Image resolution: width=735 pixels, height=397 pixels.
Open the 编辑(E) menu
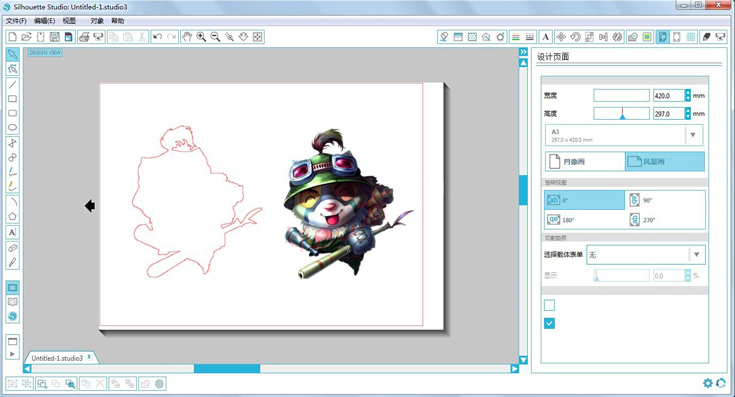point(45,21)
